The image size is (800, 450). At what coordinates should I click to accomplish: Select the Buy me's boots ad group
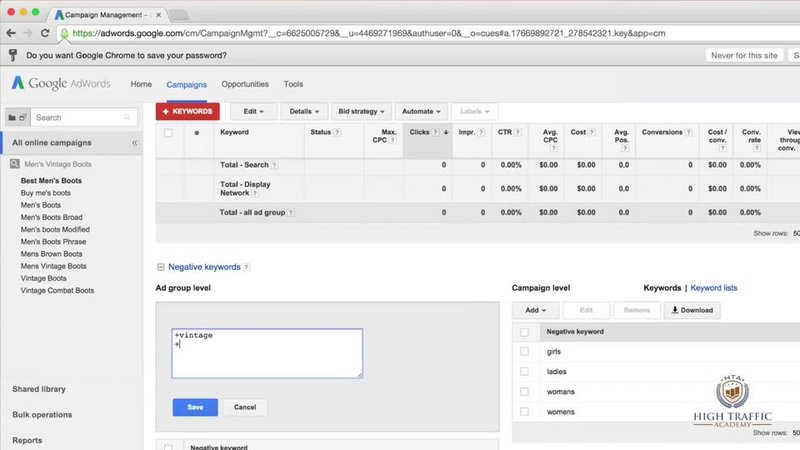(45, 193)
